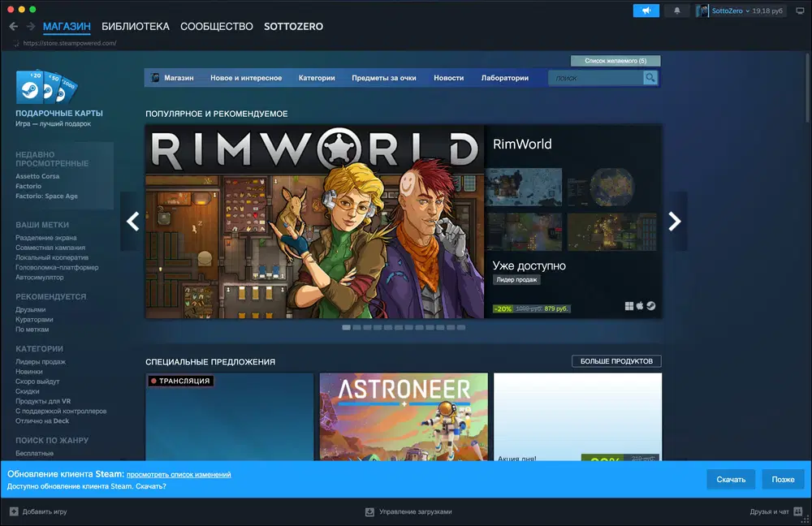812x526 pixels.
Task: Click the ASTRONEER special offer thumbnail
Action: [x=404, y=416]
